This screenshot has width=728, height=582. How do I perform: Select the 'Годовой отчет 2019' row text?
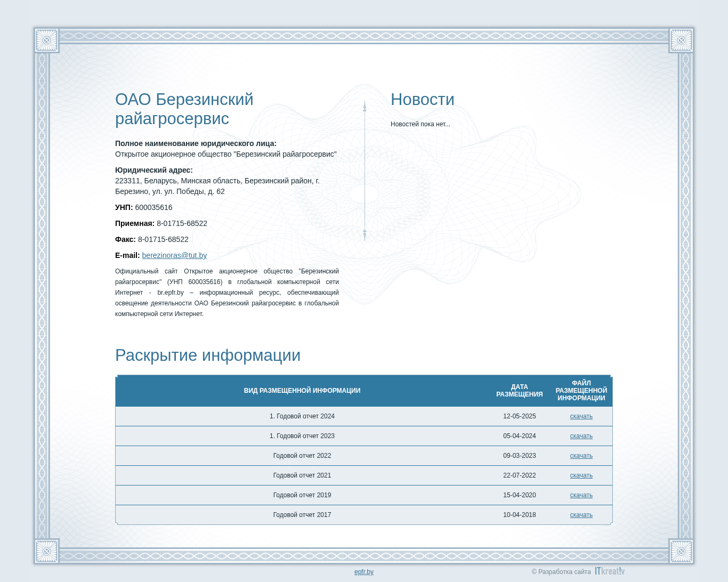coord(302,495)
